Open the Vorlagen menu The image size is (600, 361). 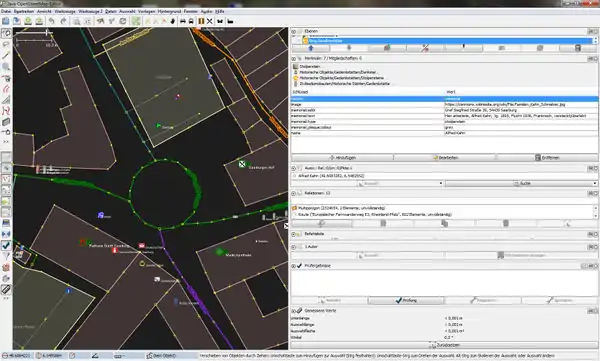pyautogui.click(x=146, y=11)
